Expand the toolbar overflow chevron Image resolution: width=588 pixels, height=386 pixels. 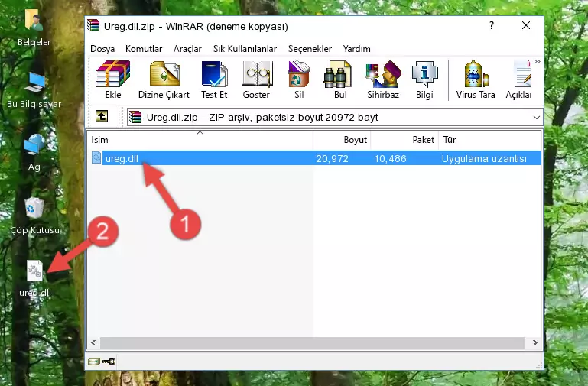(538, 62)
